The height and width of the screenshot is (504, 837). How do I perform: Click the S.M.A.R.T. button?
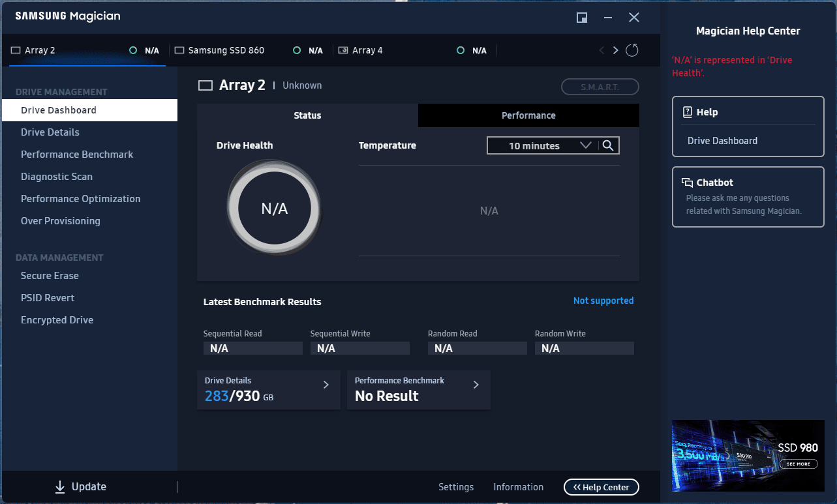tap(600, 87)
